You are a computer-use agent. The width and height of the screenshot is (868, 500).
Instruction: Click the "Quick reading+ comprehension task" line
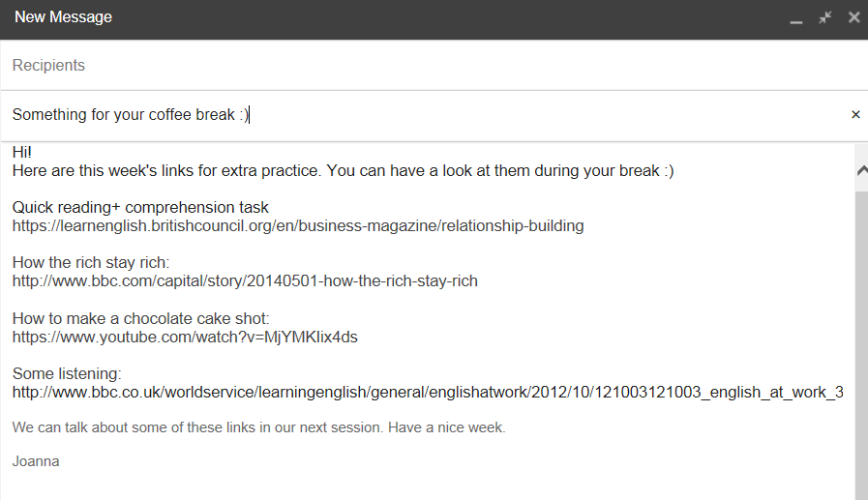(140, 208)
